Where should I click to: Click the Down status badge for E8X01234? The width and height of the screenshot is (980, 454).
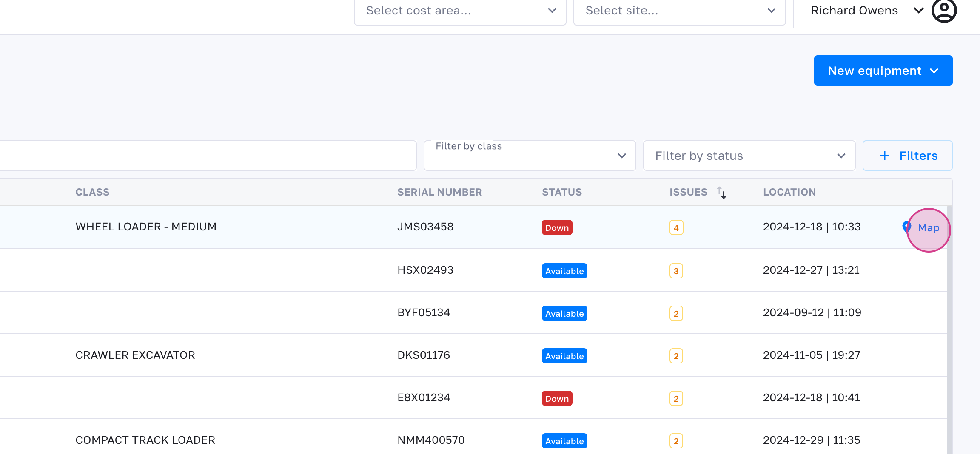tap(557, 398)
